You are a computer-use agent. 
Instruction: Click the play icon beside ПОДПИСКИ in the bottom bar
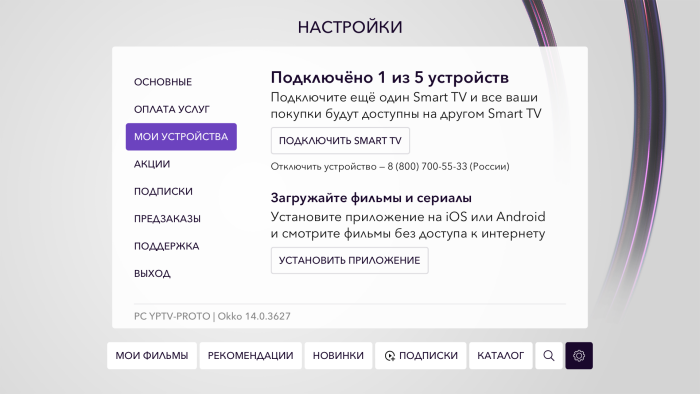(x=390, y=356)
